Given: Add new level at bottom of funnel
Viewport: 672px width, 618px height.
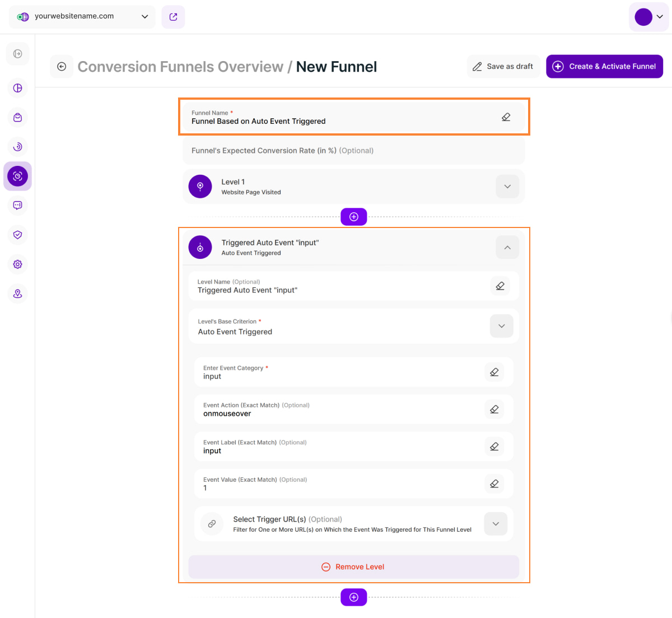Looking at the screenshot, I should tap(354, 597).
